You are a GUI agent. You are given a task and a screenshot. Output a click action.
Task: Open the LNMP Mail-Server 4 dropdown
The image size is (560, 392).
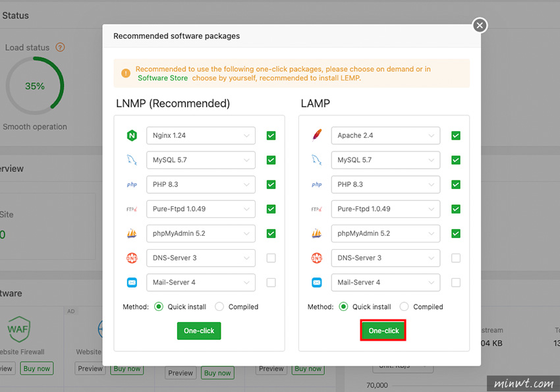pos(201,283)
